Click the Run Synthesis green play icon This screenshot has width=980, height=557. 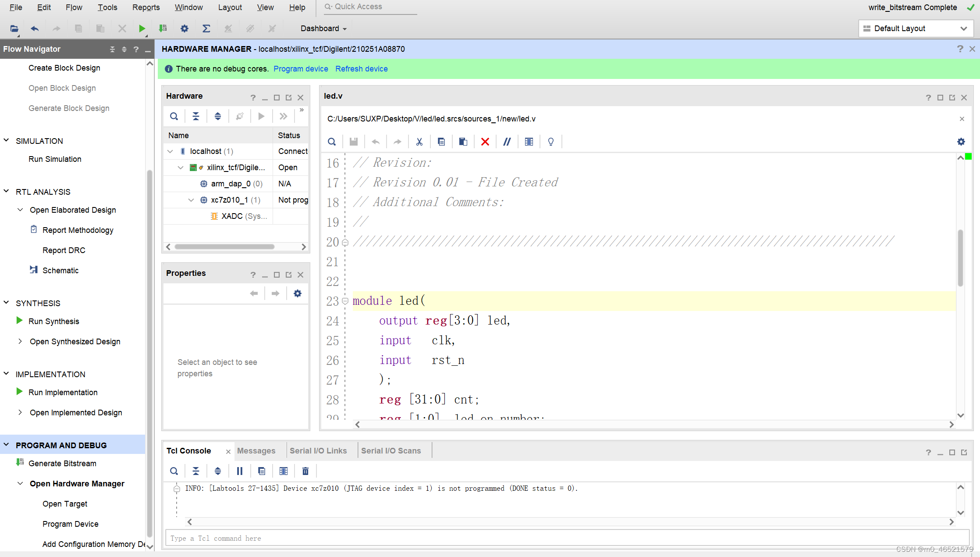tap(19, 321)
